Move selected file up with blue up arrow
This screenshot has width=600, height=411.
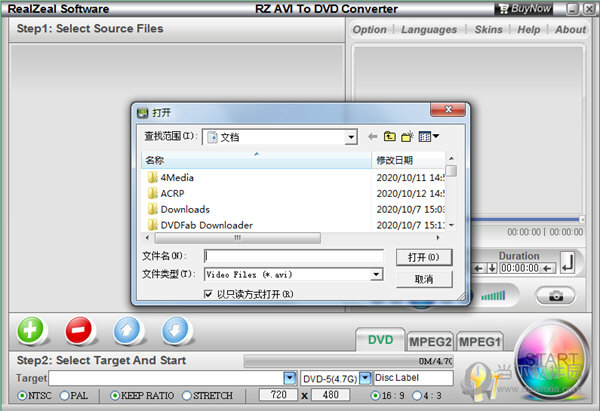point(127,329)
